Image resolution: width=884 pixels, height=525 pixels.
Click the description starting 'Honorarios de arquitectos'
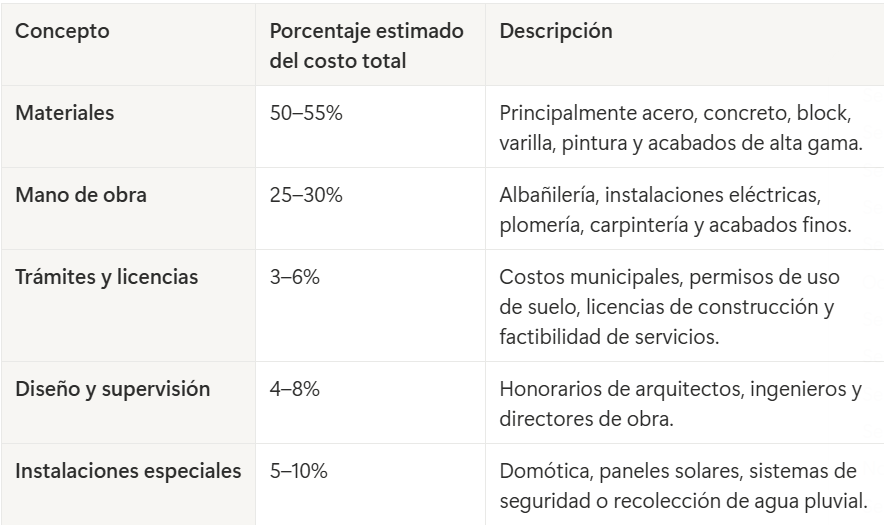(680, 403)
